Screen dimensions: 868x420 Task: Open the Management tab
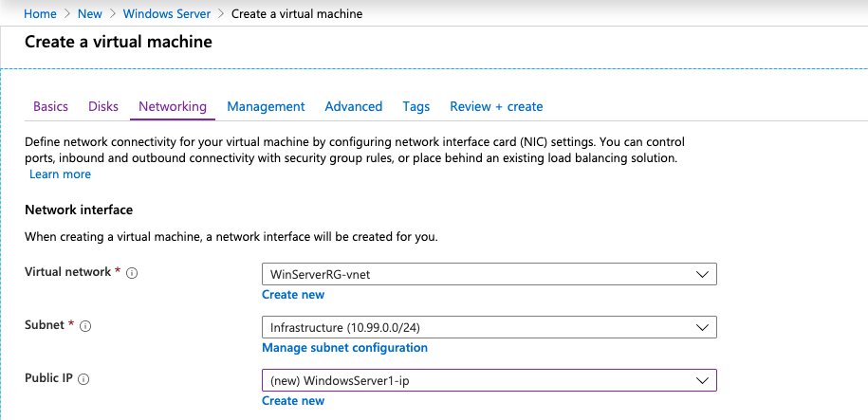click(x=266, y=106)
